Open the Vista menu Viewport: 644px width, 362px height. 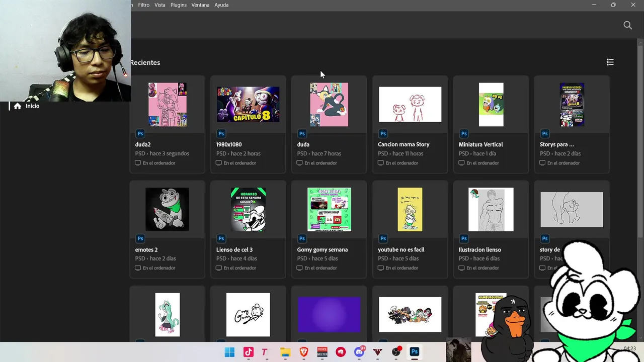click(160, 5)
